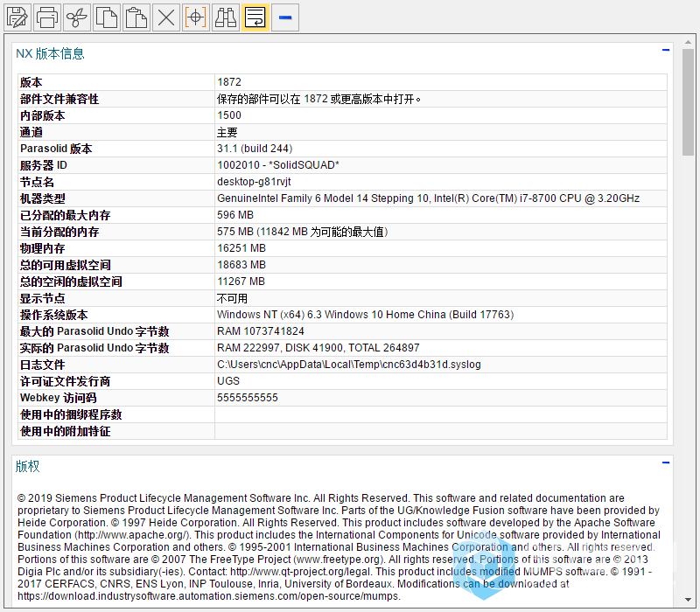The height and width of the screenshot is (612, 700).
Task: Click the mumps download URL text
Action: pyautogui.click(x=207, y=596)
